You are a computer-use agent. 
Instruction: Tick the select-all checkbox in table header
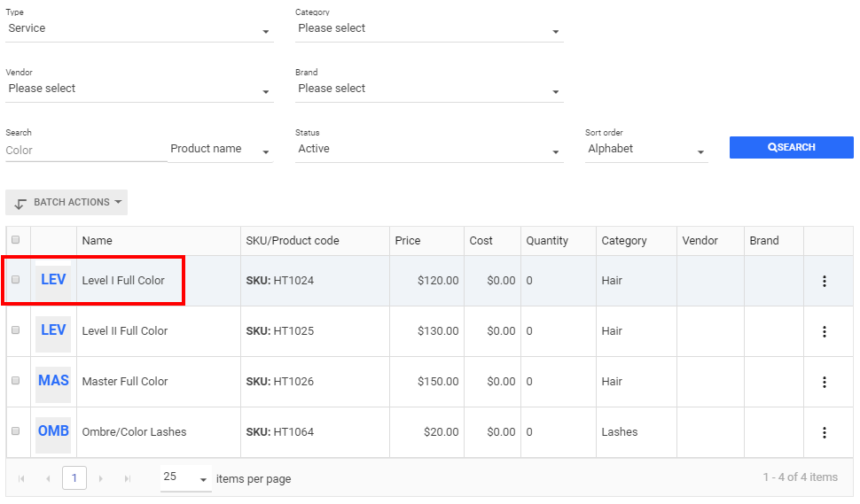pyautogui.click(x=15, y=240)
